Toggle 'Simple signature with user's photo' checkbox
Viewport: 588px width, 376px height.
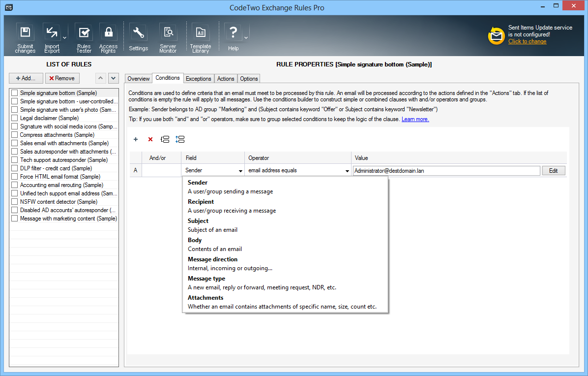click(15, 110)
